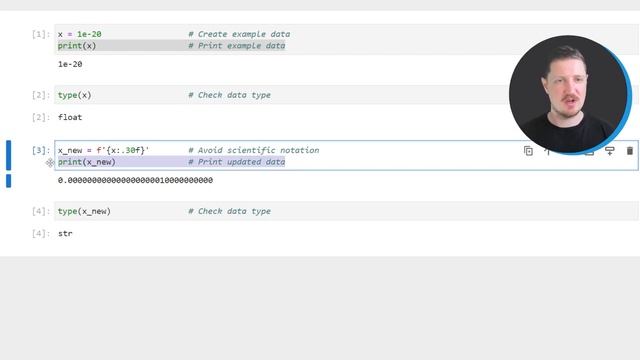The height and width of the screenshot is (360, 640).
Task: Click the '# Check data type' comment in cell 4
Action: 229,211
